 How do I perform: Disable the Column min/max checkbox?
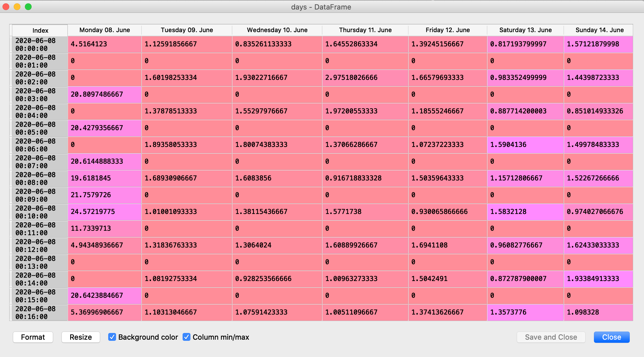pyautogui.click(x=187, y=337)
